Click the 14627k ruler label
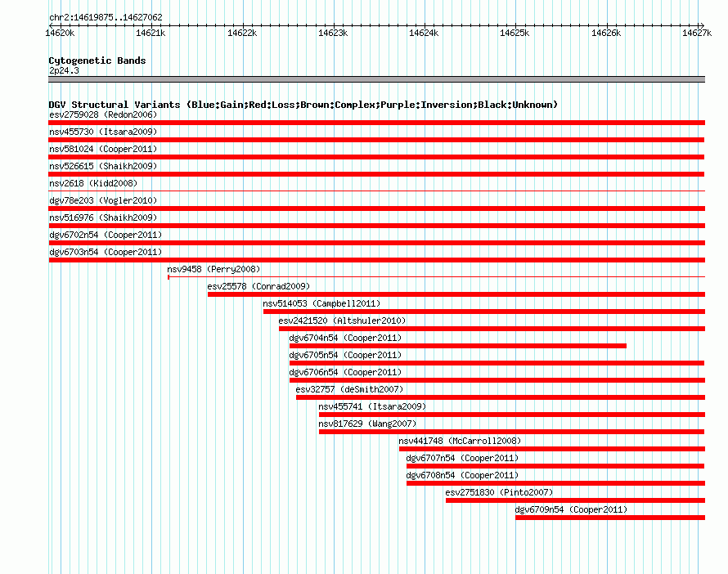728x574 pixels. (697, 33)
